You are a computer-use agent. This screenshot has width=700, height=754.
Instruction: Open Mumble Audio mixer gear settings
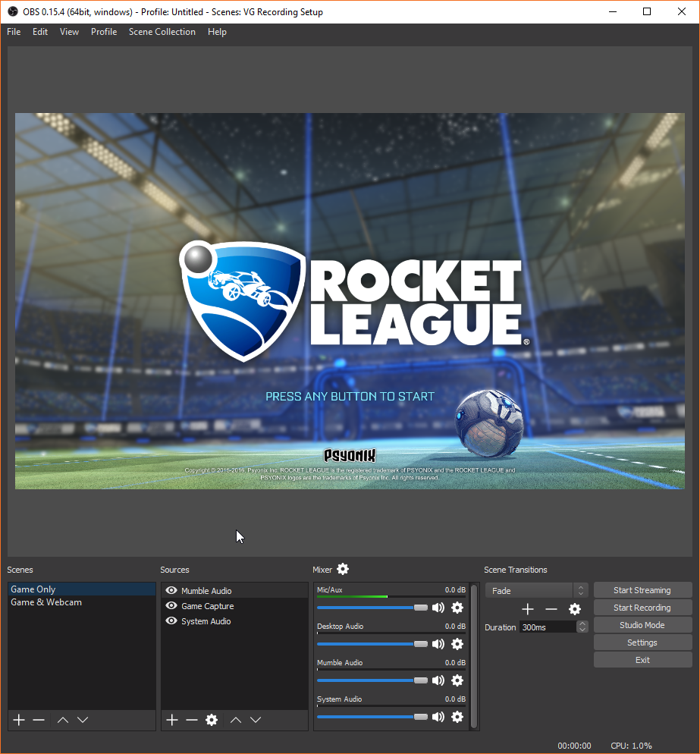click(457, 680)
